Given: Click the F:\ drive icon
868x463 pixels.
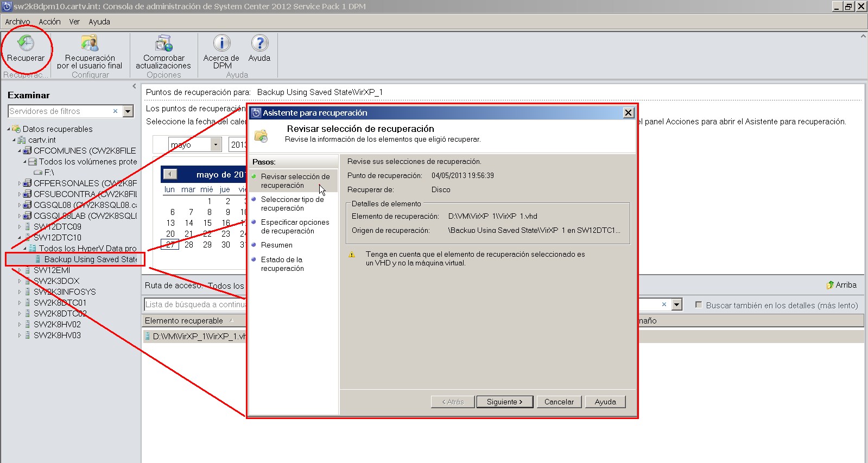Looking at the screenshot, I should pyautogui.click(x=38, y=173).
